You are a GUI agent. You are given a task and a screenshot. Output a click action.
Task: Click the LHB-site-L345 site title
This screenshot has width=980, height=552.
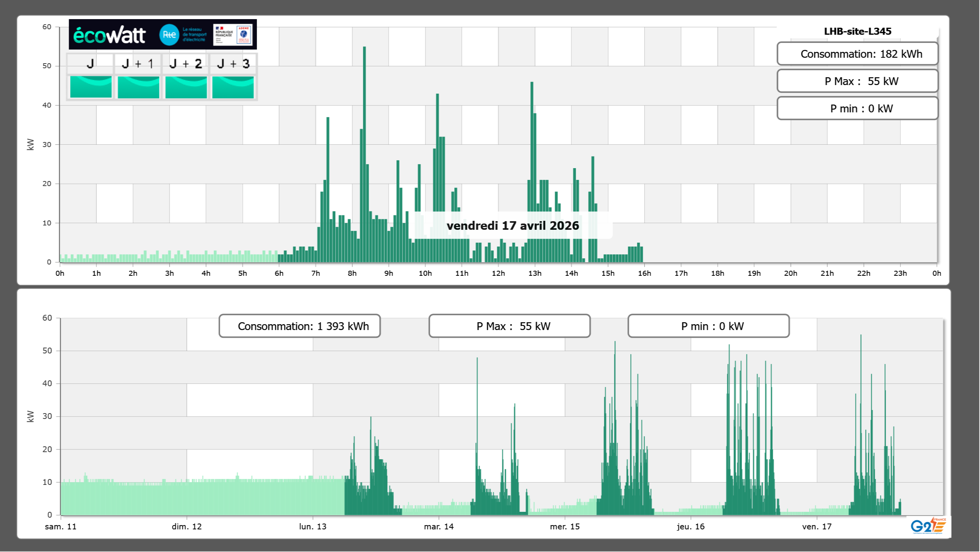click(x=857, y=31)
